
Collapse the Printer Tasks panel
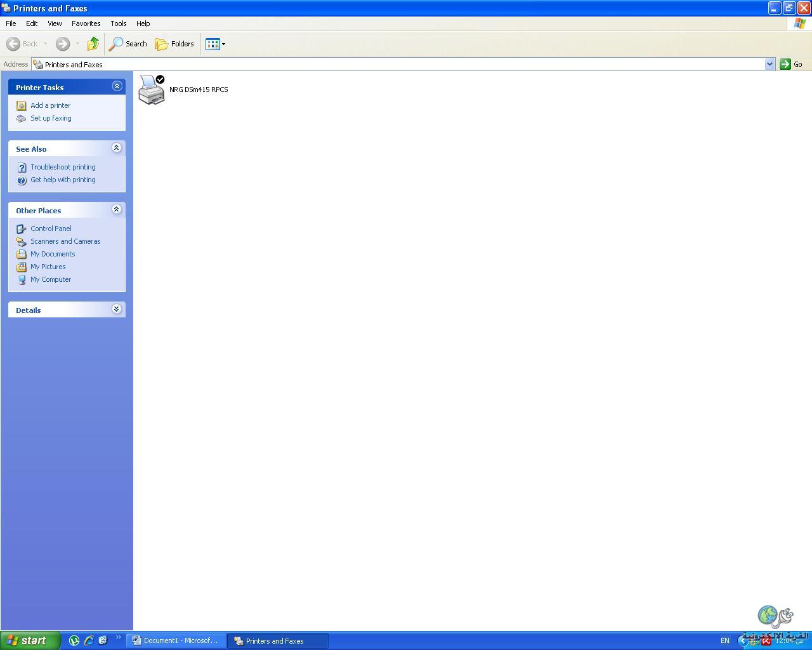(x=117, y=86)
